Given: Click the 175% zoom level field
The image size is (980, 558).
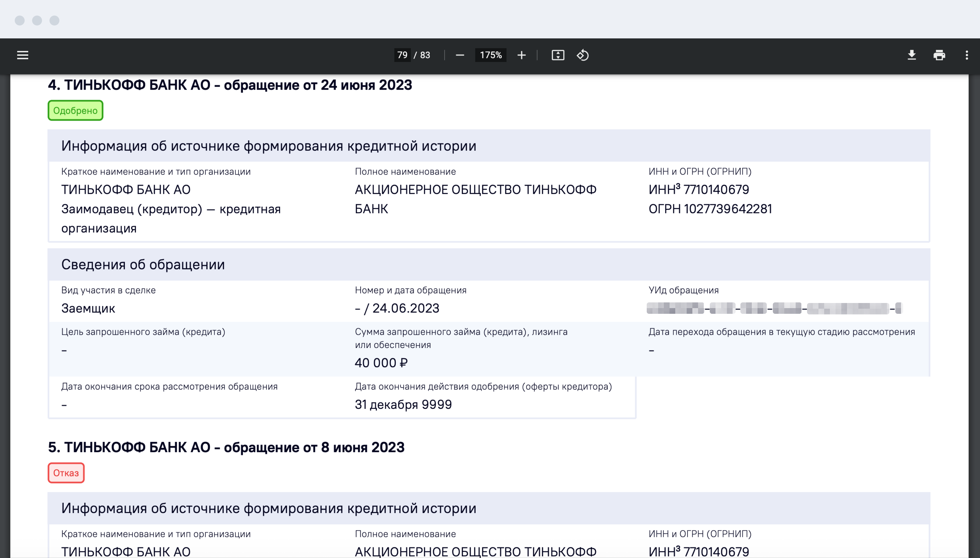Looking at the screenshot, I should tap(491, 55).
